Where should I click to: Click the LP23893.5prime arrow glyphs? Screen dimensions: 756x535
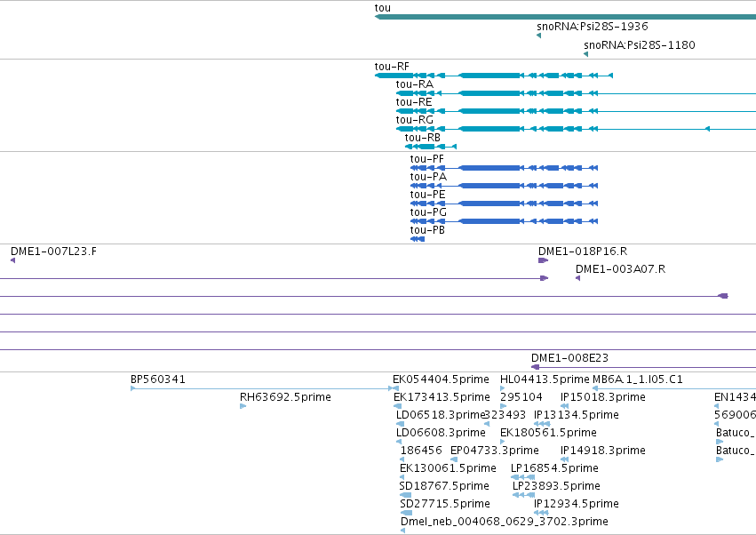click(x=523, y=495)
